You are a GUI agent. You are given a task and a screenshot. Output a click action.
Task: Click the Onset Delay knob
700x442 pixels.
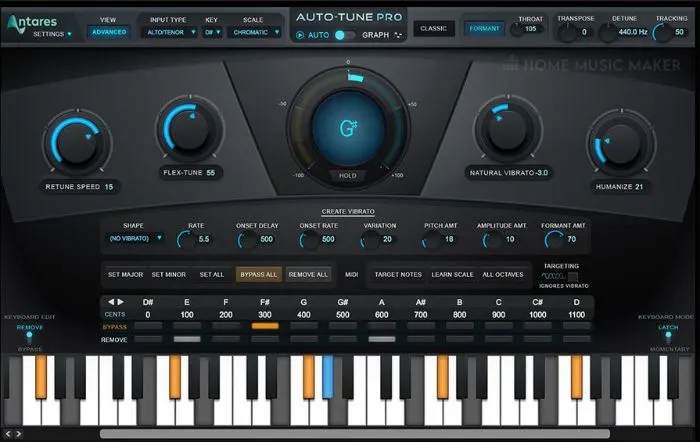(x=247, y=240)
